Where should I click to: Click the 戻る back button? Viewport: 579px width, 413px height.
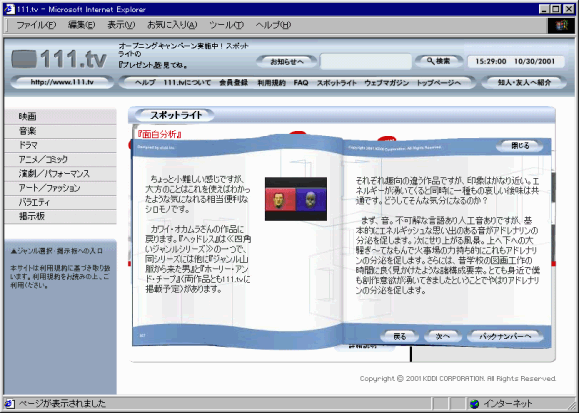pyautogui.click(x=400, y=336)
